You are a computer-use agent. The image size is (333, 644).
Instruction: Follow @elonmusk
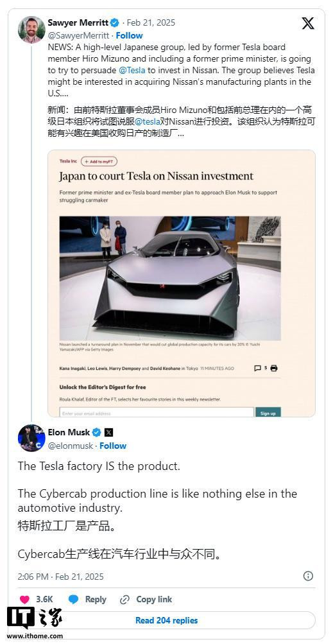click(x=113, y=446)
